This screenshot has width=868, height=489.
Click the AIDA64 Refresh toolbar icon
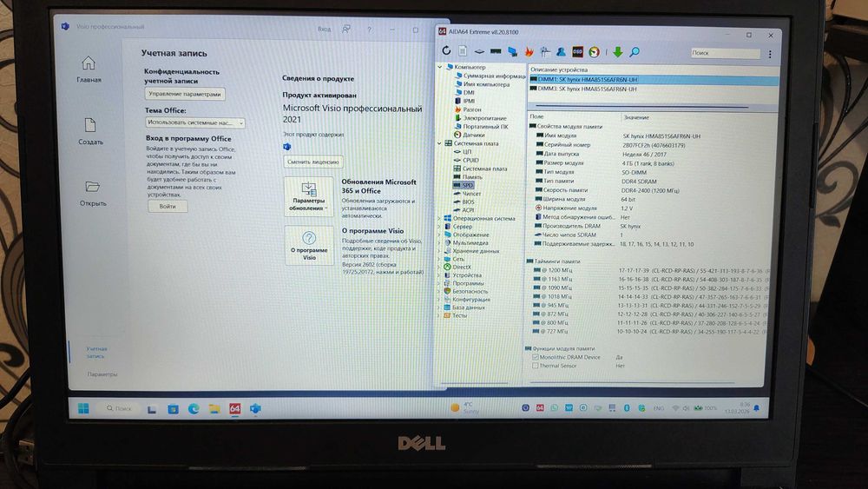[446, 51]
